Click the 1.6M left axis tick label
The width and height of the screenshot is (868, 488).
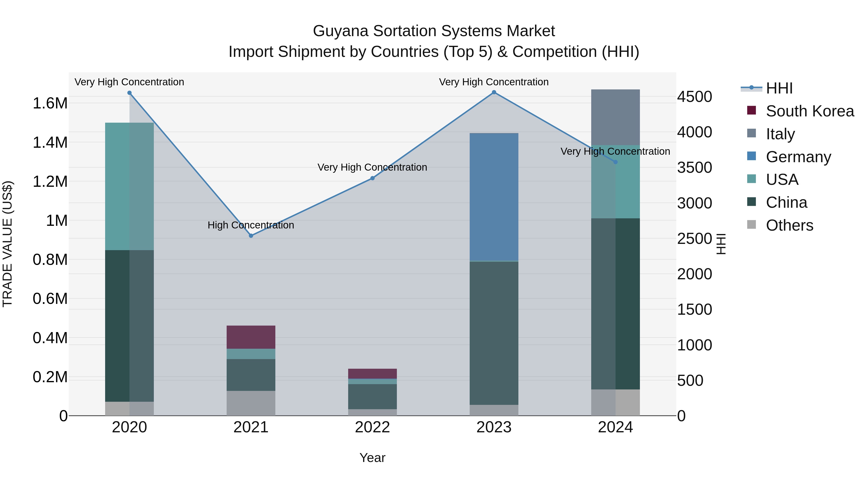point(50,103)
